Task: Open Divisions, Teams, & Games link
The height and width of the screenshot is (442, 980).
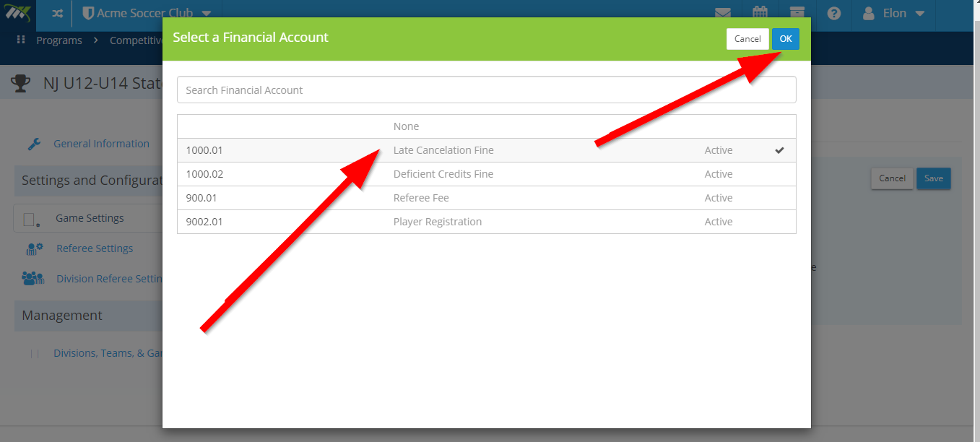Action: coord(108,353)
